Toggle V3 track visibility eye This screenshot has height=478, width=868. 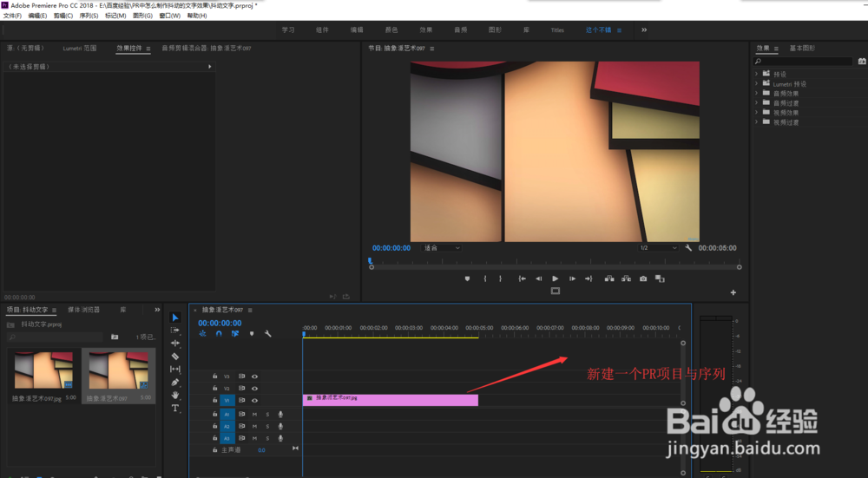[254, 377]
